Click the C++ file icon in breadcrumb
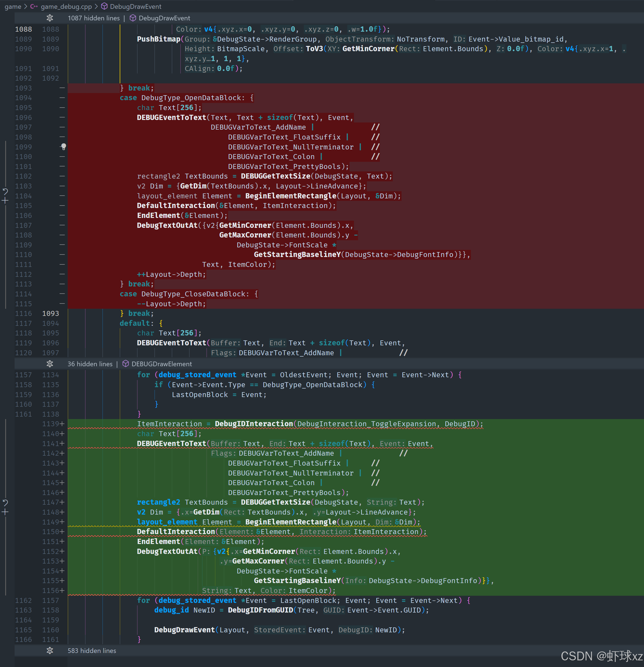Image resolution: width=644 pixels, height=667 pixels. pos(34,6)
